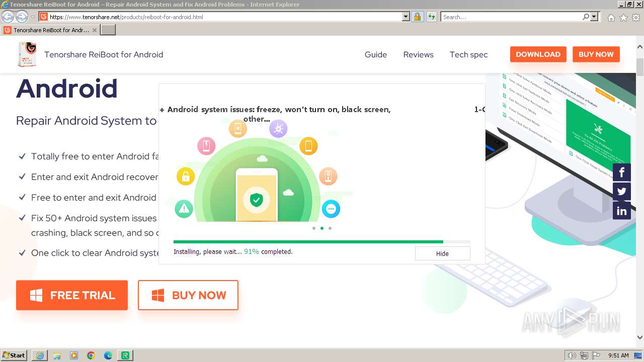The width and height of the screenshot is (644, 362).
Task: Click Tenorshare ReiBoot for Android title
Action: (x=104, y=54)
